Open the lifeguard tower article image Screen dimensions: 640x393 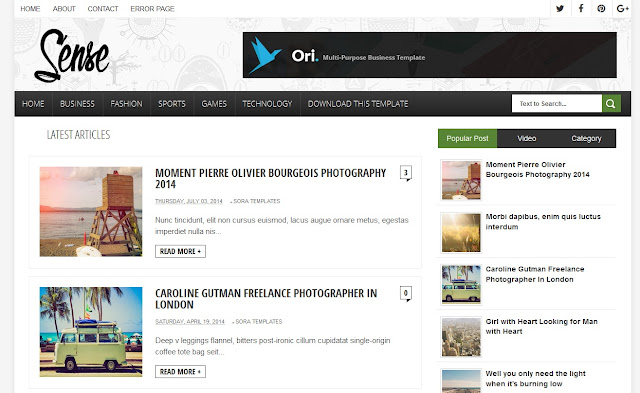91,211
